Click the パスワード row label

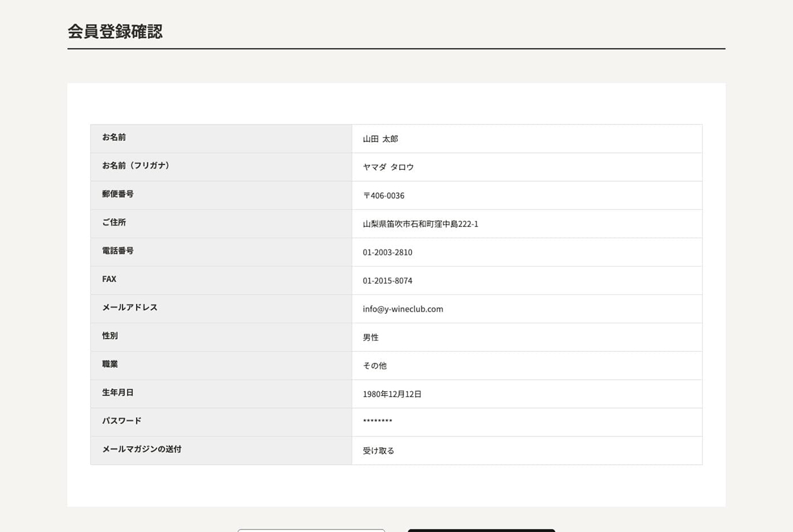point(121,421)
